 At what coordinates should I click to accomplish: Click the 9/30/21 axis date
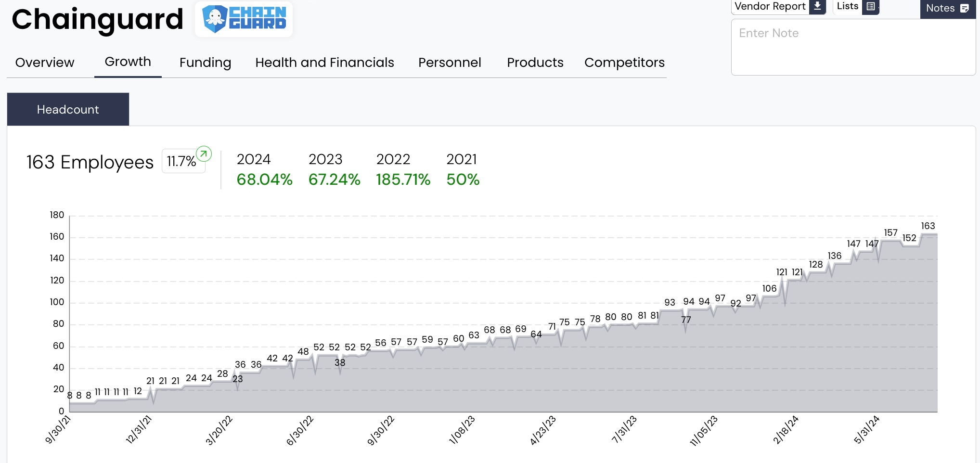pyautogui.click(x=57, y=430)
